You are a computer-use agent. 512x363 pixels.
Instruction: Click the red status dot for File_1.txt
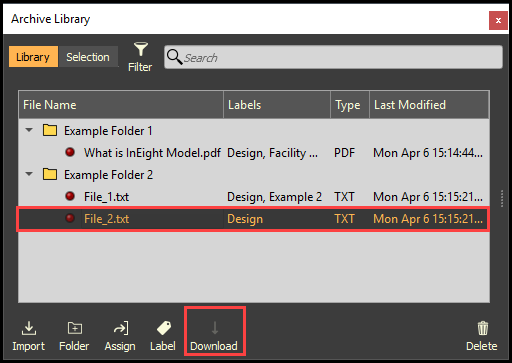[x=70, y=196]
